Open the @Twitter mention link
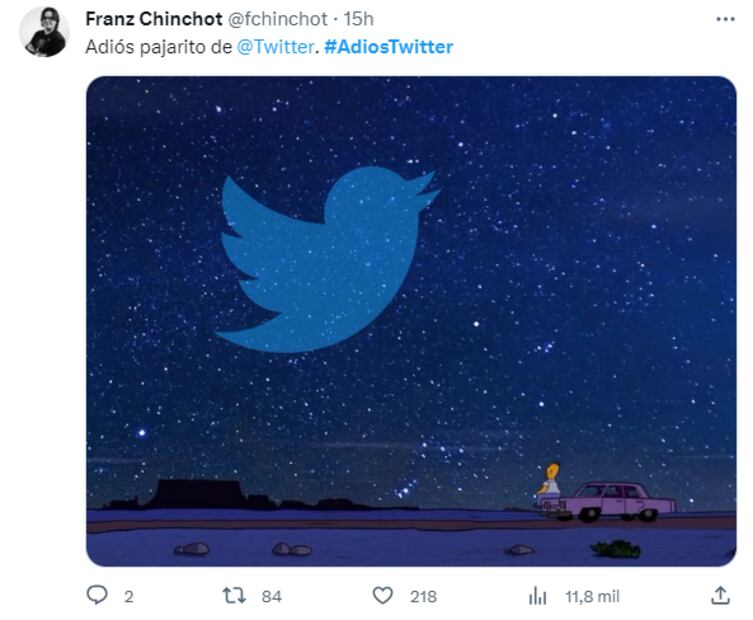The height and width of the screenshot is (620, 753). tap(275, 47)
